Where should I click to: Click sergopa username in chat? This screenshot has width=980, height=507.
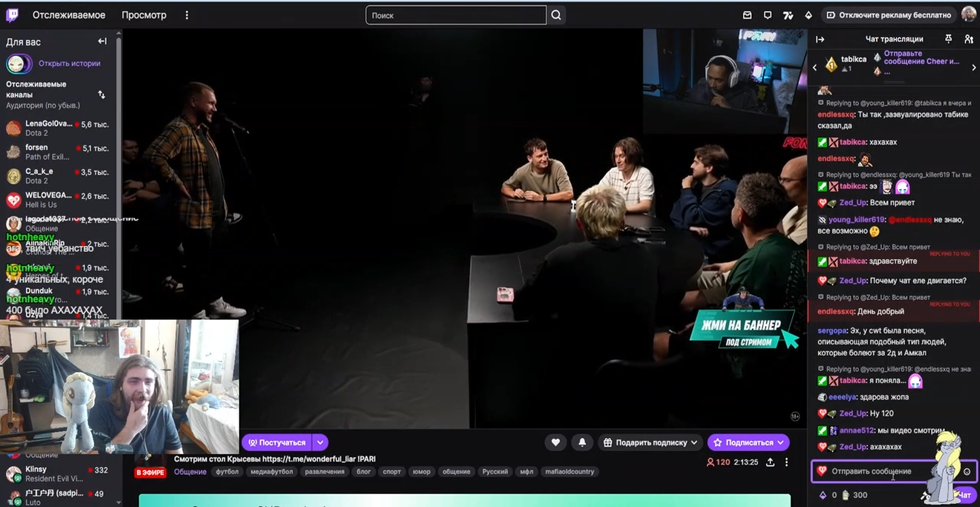[x=831, y=331]
